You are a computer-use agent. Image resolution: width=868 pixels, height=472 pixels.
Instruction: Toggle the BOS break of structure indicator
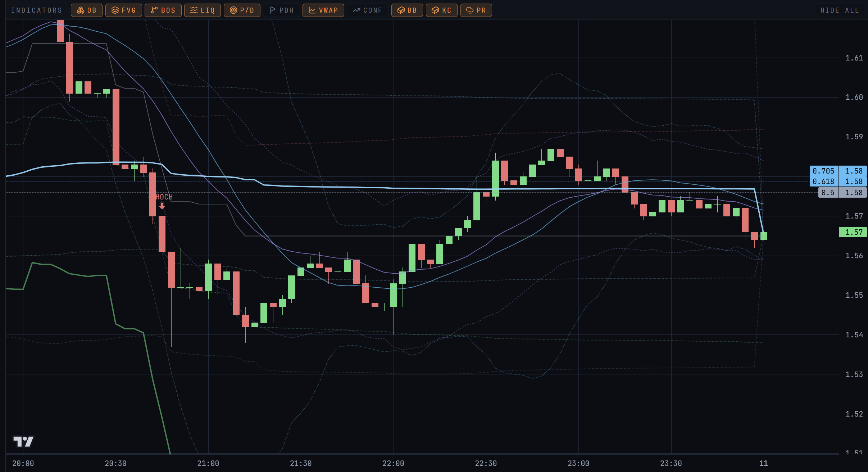pos(163,10)
